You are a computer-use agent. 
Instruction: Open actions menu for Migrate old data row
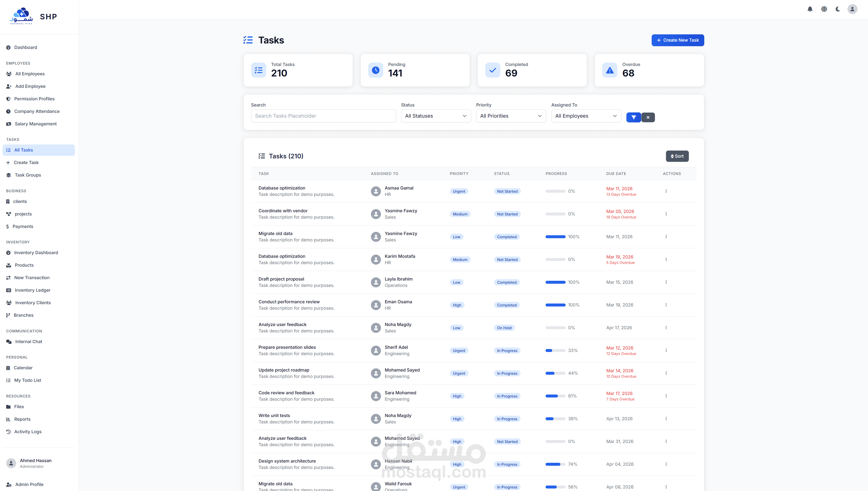666,237
